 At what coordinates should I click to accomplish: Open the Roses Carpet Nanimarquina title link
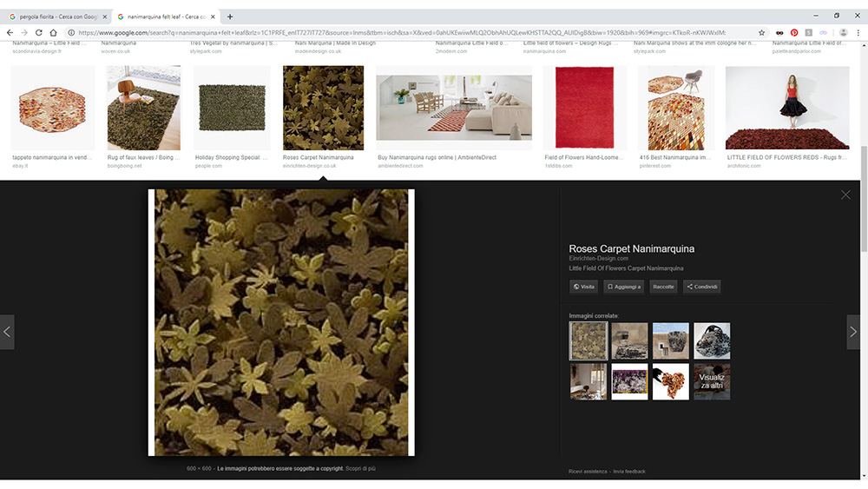(x=632, y=248)
